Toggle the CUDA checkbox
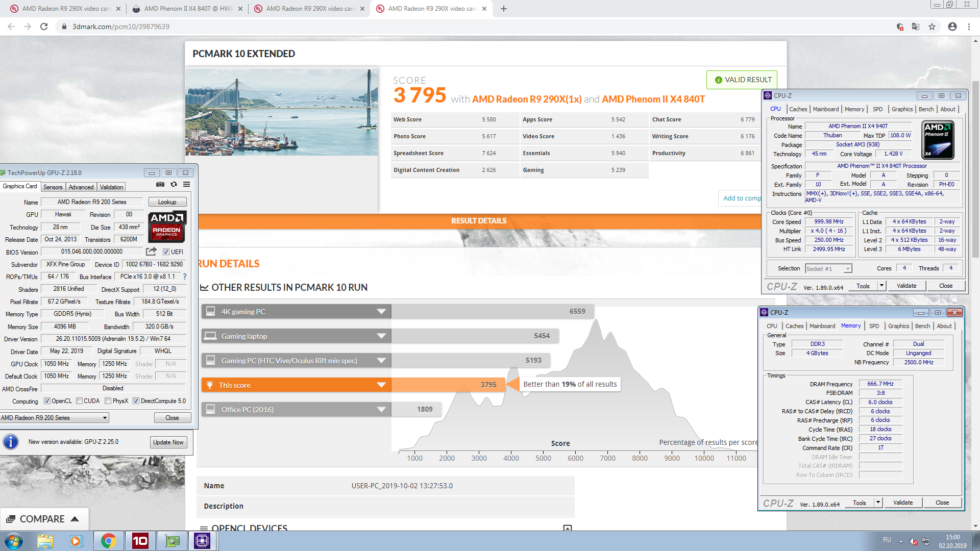This screenshot has width=980, height=551. 79,401
